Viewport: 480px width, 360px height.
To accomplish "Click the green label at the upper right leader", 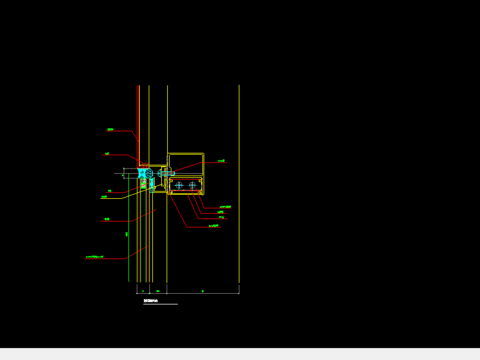I will (221, 161).
